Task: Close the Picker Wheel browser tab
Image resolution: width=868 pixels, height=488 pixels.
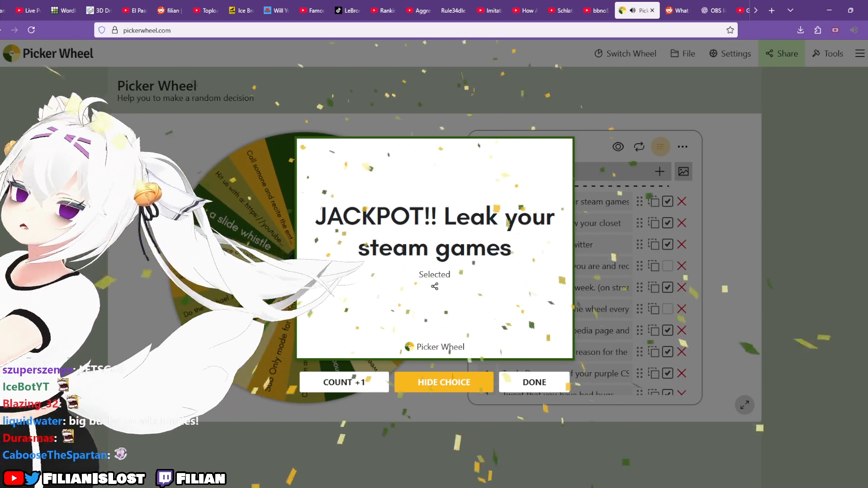Action: (x=652, y=10)
